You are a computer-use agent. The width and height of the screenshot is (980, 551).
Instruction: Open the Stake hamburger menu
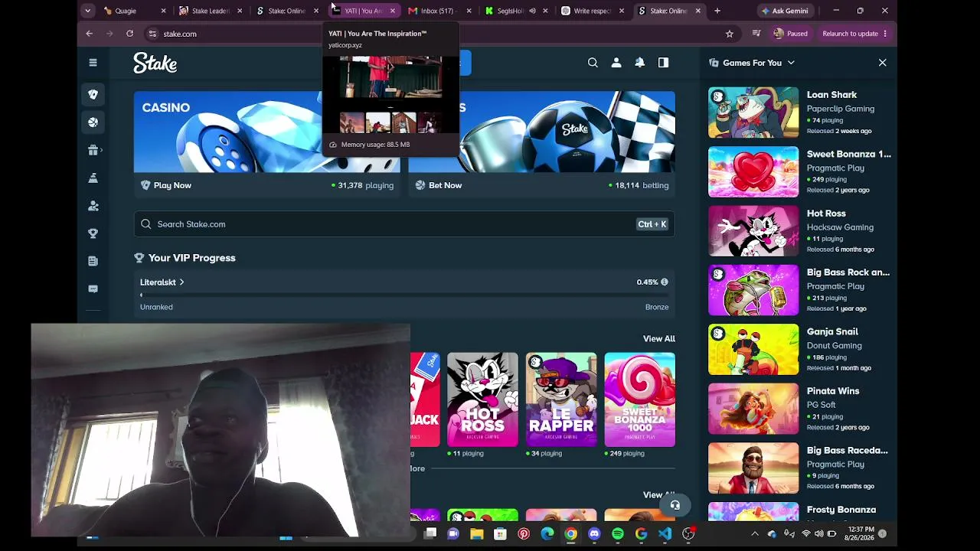(x=93, y=63)
